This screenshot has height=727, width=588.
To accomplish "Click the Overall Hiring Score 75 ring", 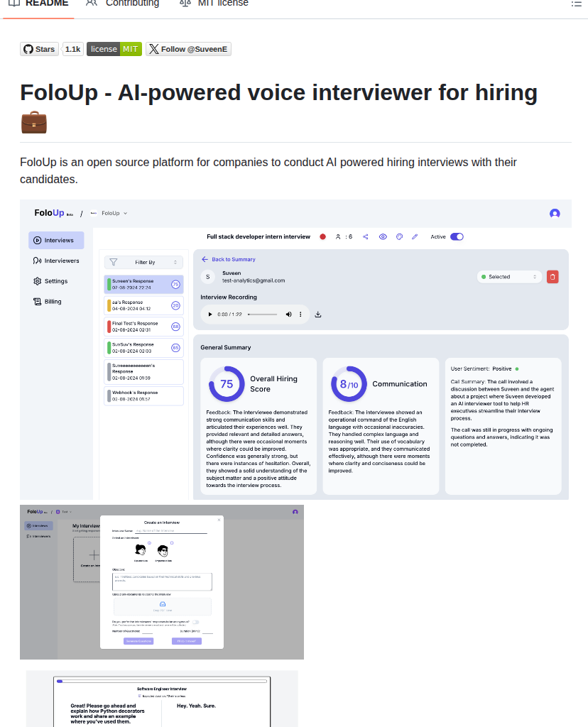I will (x=227, y=384).
